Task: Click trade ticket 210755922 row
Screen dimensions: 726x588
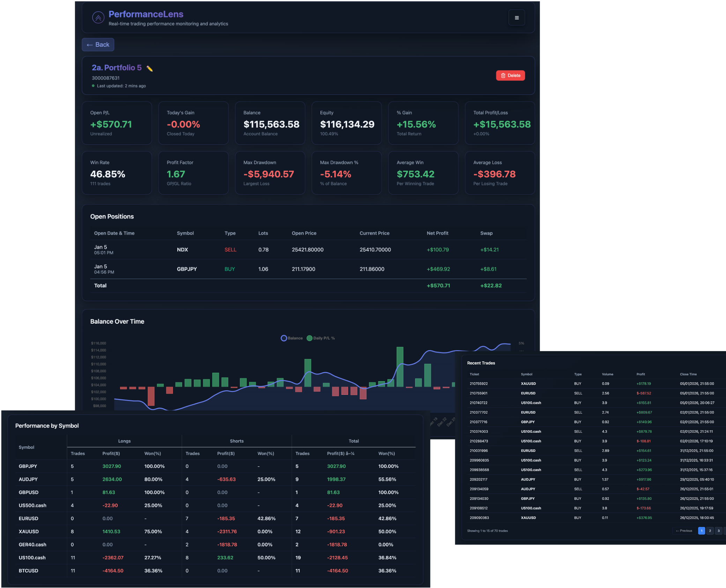Action: click(593, 384)
